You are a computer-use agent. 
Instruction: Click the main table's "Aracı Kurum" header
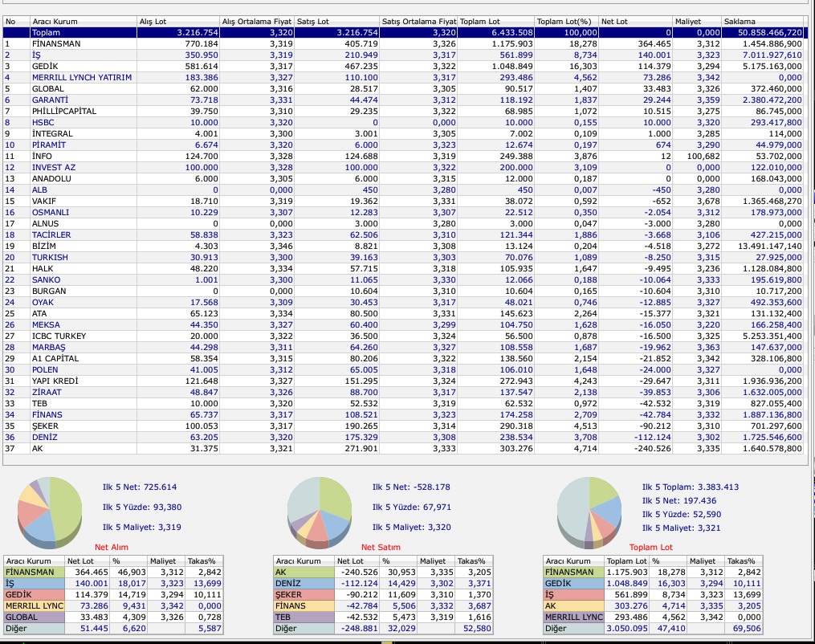click(84, 22)
